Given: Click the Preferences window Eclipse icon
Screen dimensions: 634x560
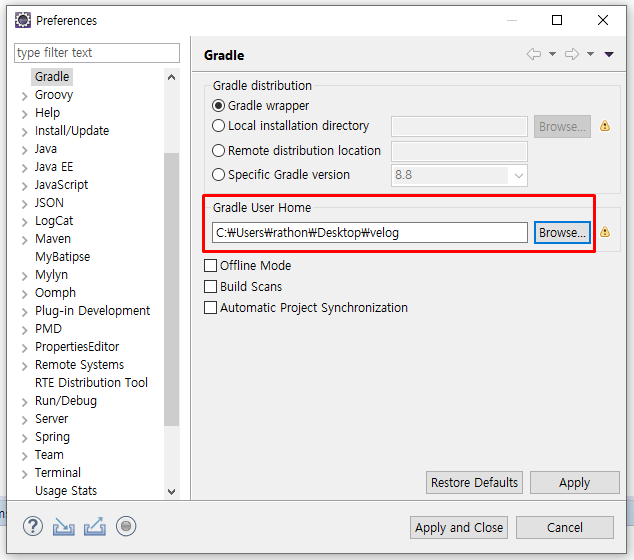Looking at the screenshot, I should [23, 20].
